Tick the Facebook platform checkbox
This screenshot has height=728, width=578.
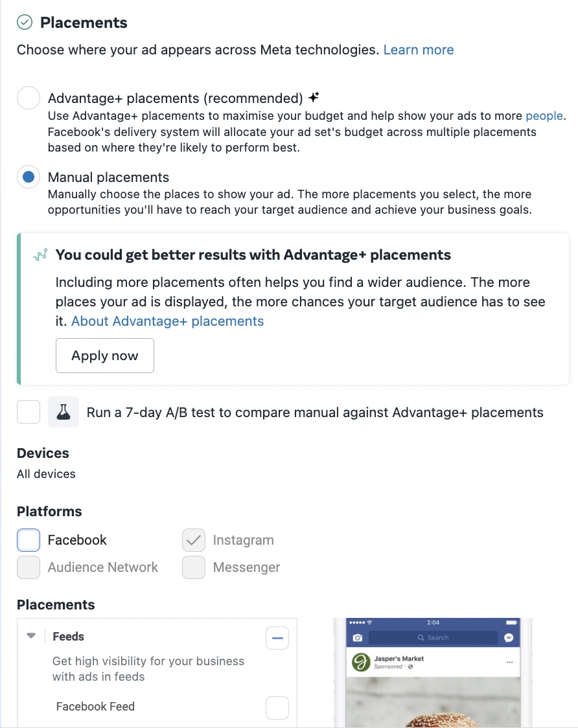pos(29,540)
